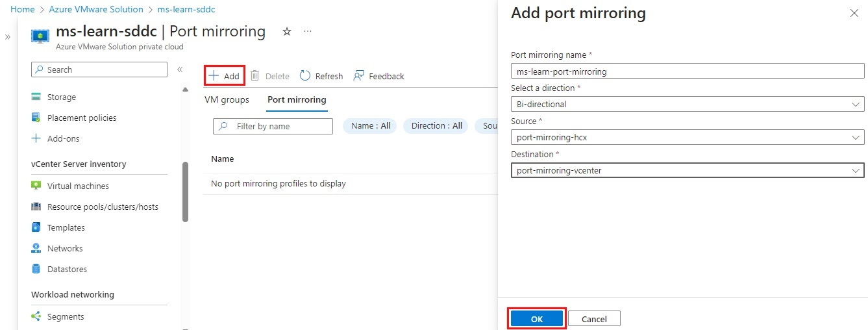The width and height of the screenshot is (868, 330).
Task: Open the more options ellipsis beside title
Action: 308,31
